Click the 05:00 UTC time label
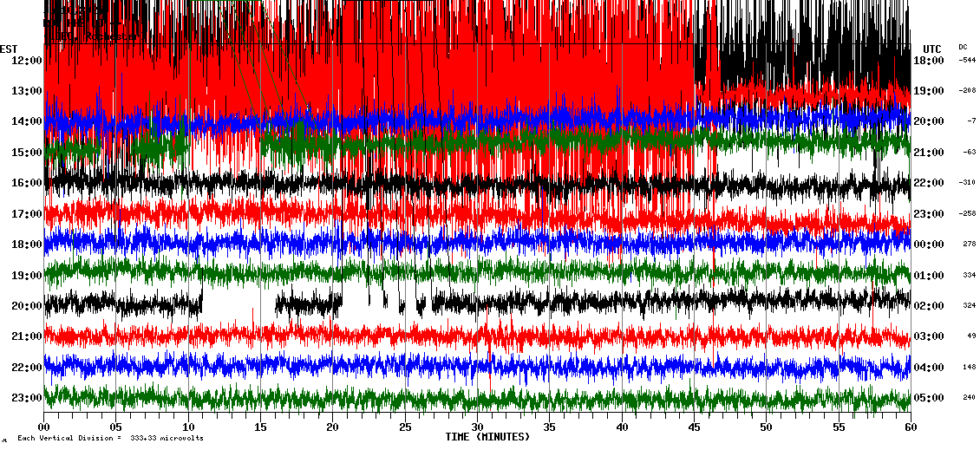 click(x=929, y=398)
